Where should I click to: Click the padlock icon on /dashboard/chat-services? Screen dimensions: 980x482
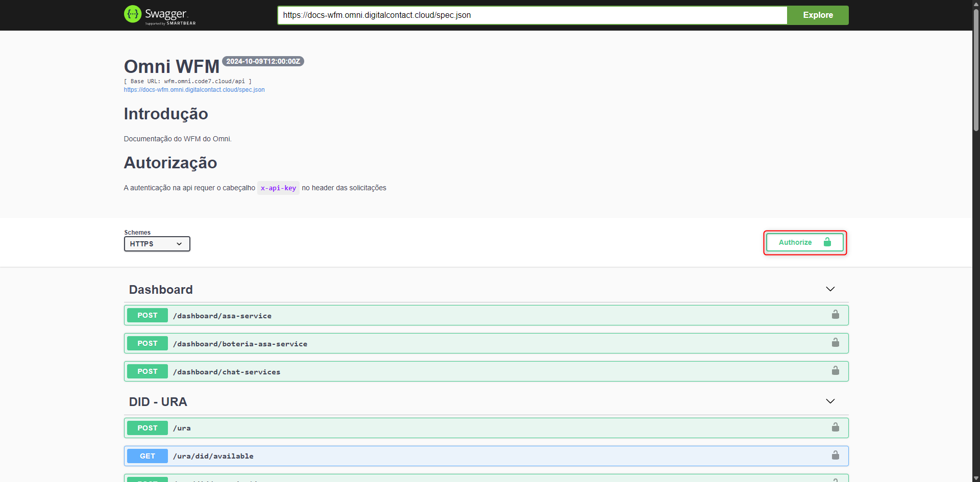(x=835, y=371)
